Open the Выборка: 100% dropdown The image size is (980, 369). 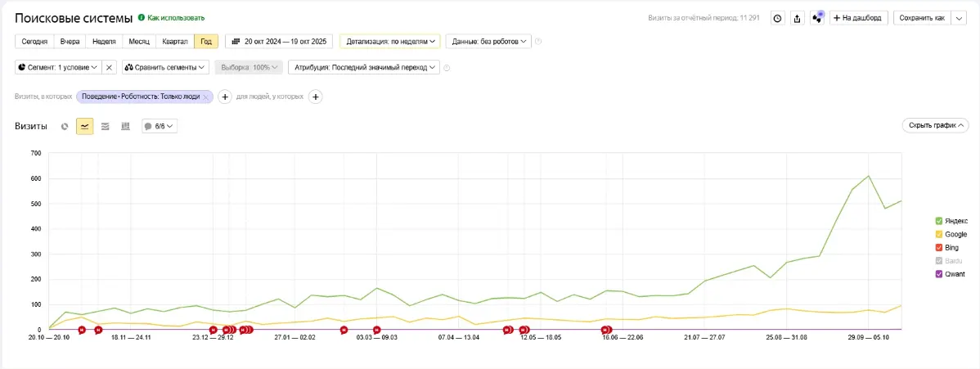(249, 67)
